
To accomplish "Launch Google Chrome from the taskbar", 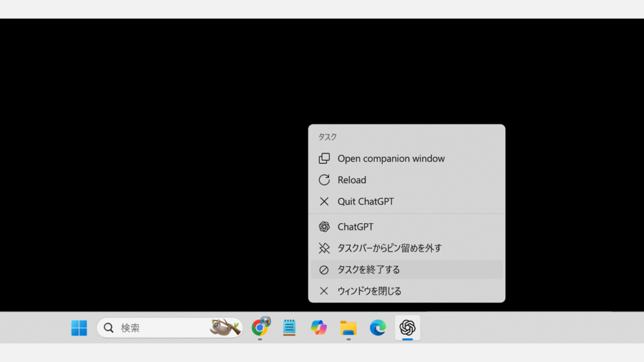I will (x=260, y=327).
